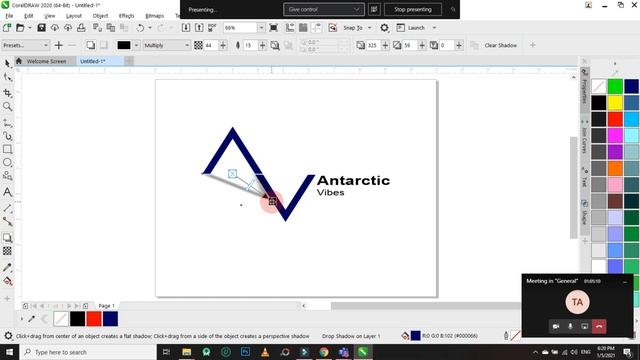Screen dimensions: 640x360
Task: Click the Page 1 tab
Action: [107, 306]
